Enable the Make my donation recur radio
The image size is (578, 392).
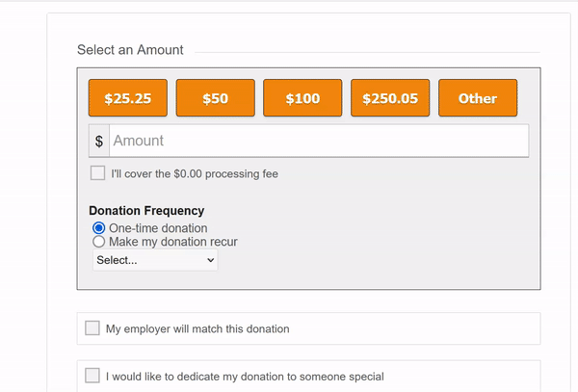pos(98,242)
